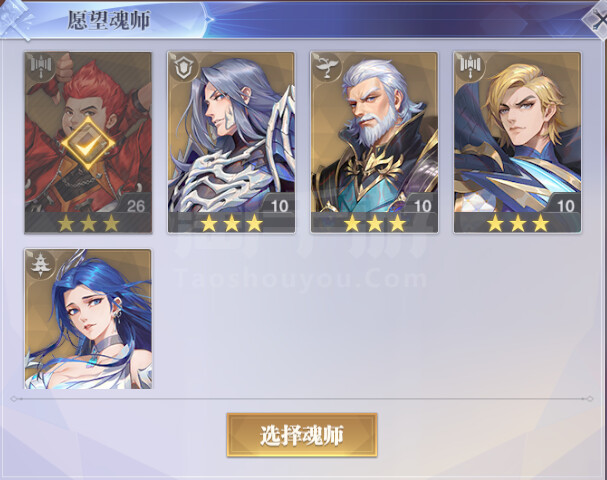Click the 选择魂师 confirm button
The height and width of the screenshot is (480, 607).
coord(302,435)
